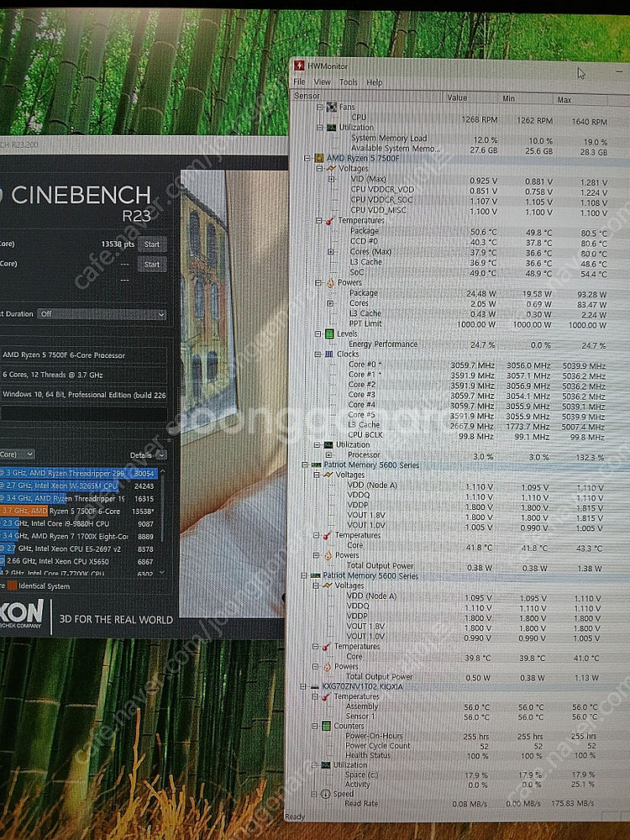The image size is (630, 840).
Task: Select the Ryzen 7 1700X ranking row
Action: 79,537
